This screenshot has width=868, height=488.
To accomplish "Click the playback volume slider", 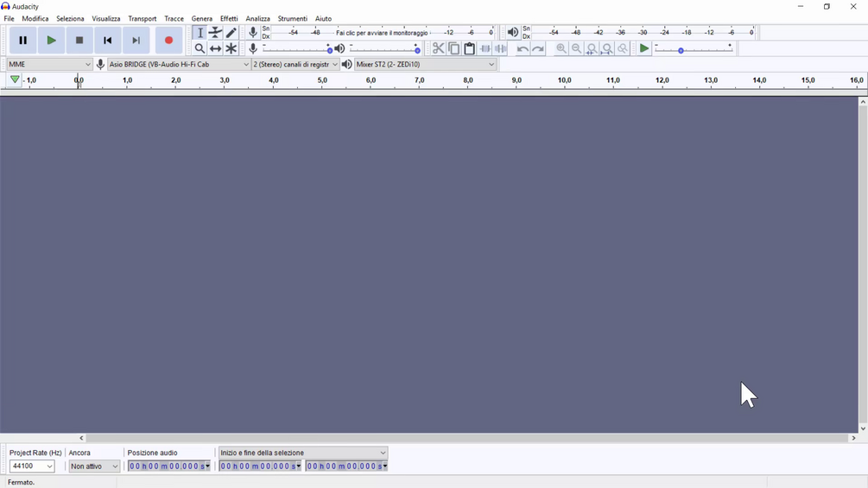I will (384, 50).
